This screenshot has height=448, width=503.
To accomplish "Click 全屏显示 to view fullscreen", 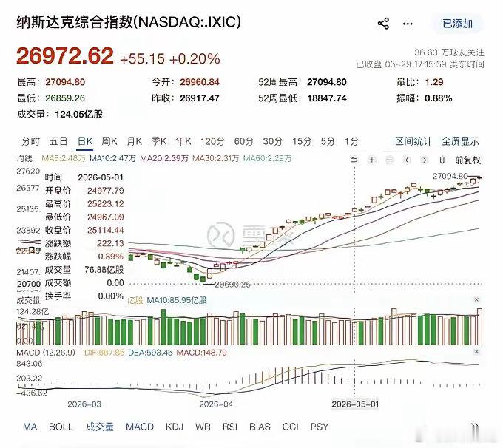I will (460, 141).
